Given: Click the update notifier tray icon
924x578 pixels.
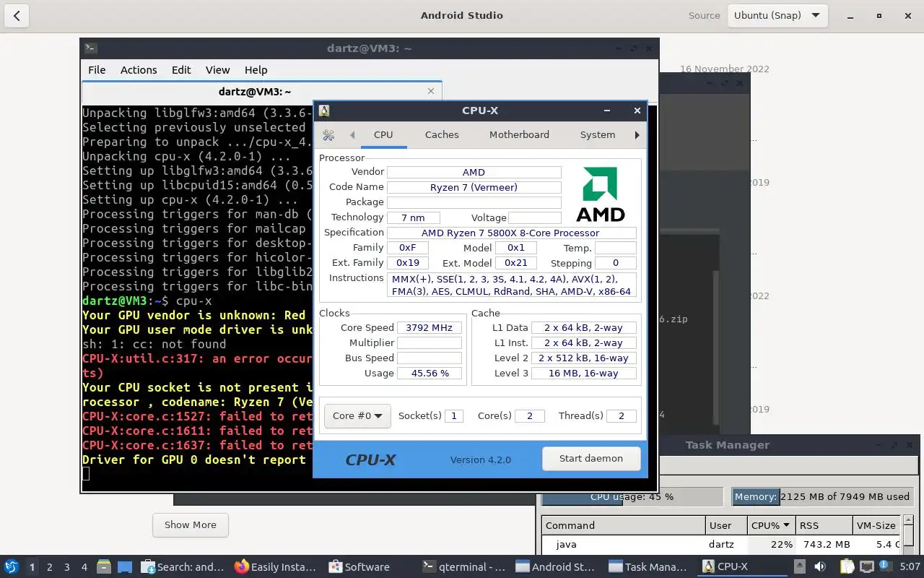Looking at the screenshot, I should click(885, 567).
